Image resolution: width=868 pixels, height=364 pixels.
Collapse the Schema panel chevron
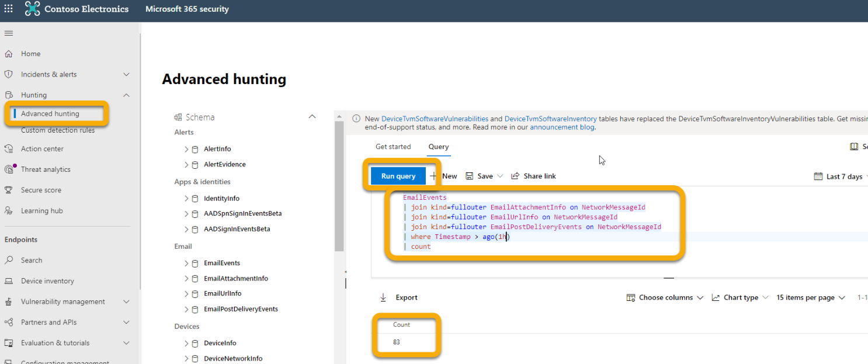[x=312, y=117]
